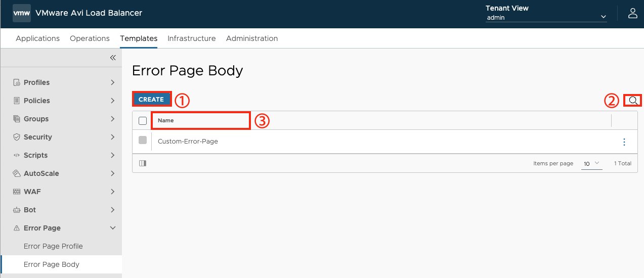Screen dimensions: 644x278
Task: Click the Profiles sidebar icon
Action: click(x=17, y=82)
